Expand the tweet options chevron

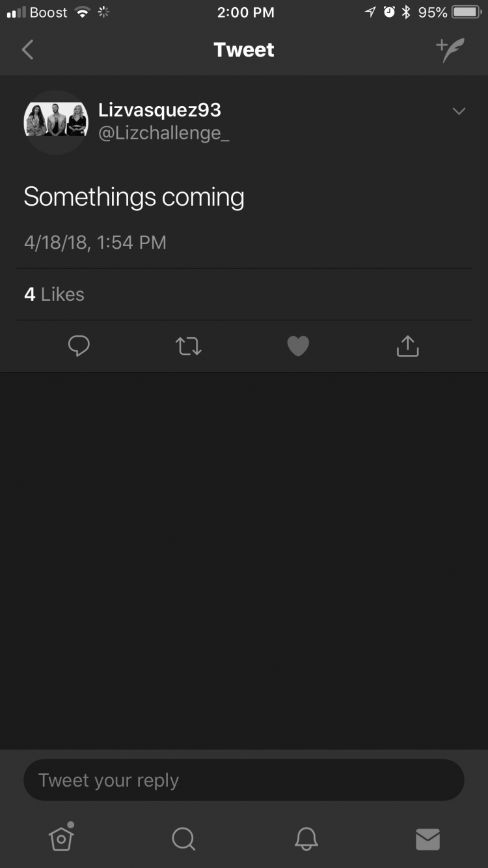[x=459, y=111]
